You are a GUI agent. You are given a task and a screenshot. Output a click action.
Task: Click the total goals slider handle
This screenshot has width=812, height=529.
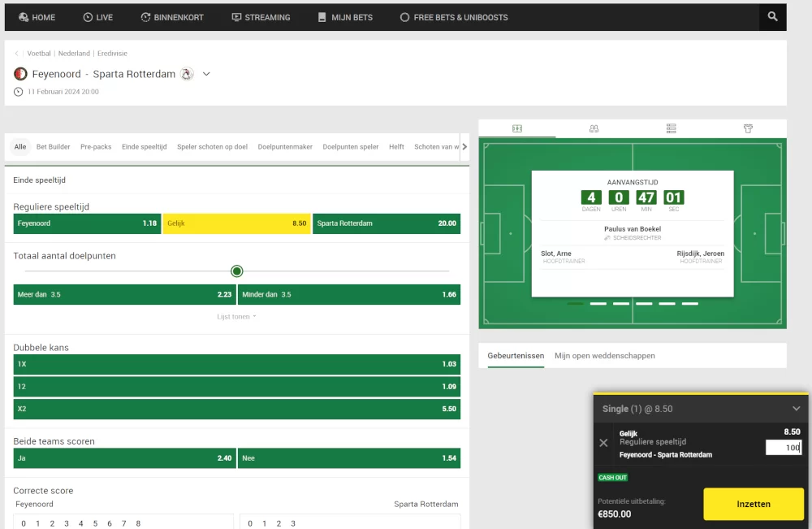click(x=236, y=271)
